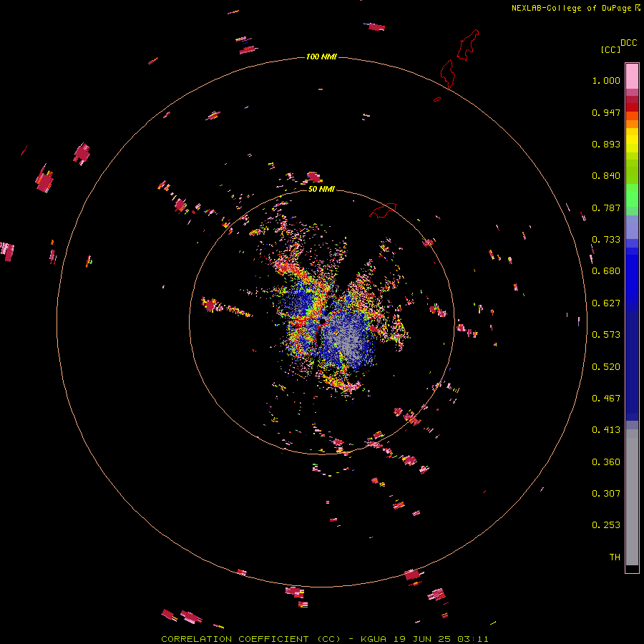
Task: Click the TH threshold label
Action: [x=615, y=557]
